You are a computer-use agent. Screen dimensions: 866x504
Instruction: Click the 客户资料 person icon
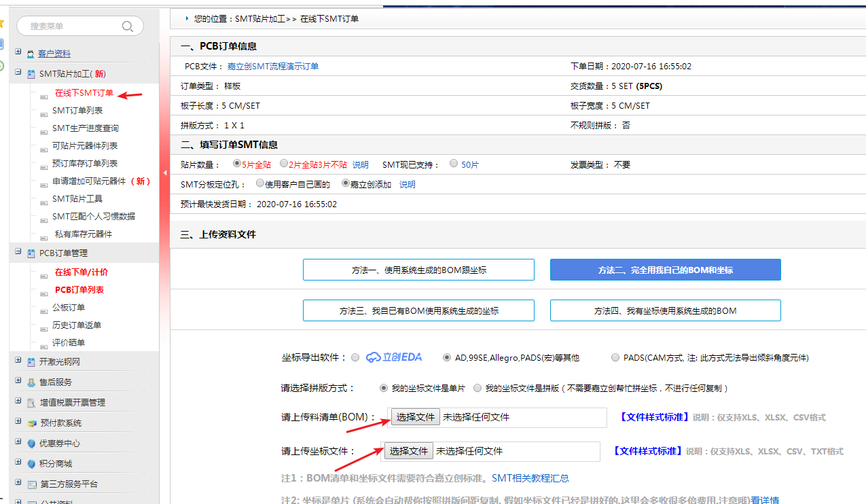click(x=31, y=54)
